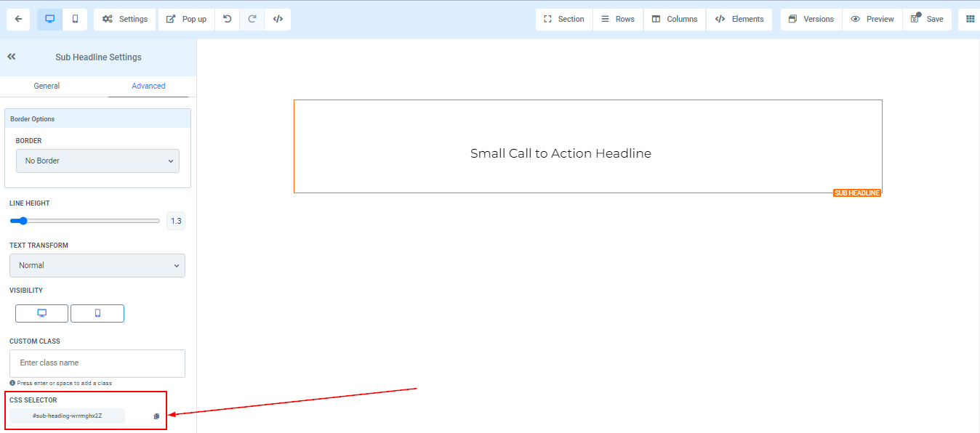Image resolution: width=980 pixels, height=433 pixels.
Task: Switch to the General tab
Action: (x=47, y=86)
